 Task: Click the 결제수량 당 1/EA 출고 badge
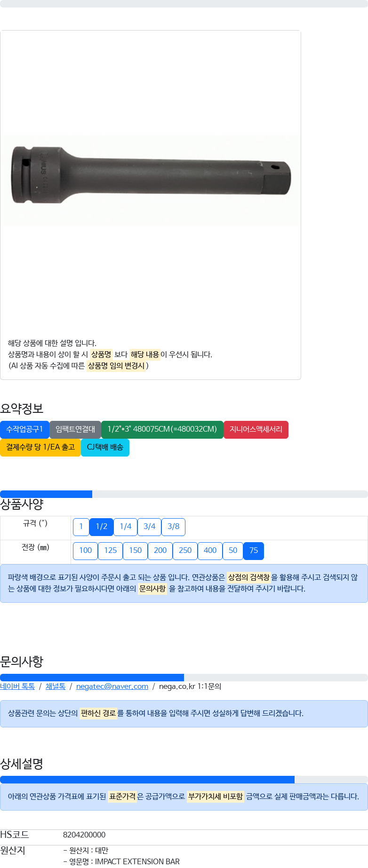pos(40,447)
